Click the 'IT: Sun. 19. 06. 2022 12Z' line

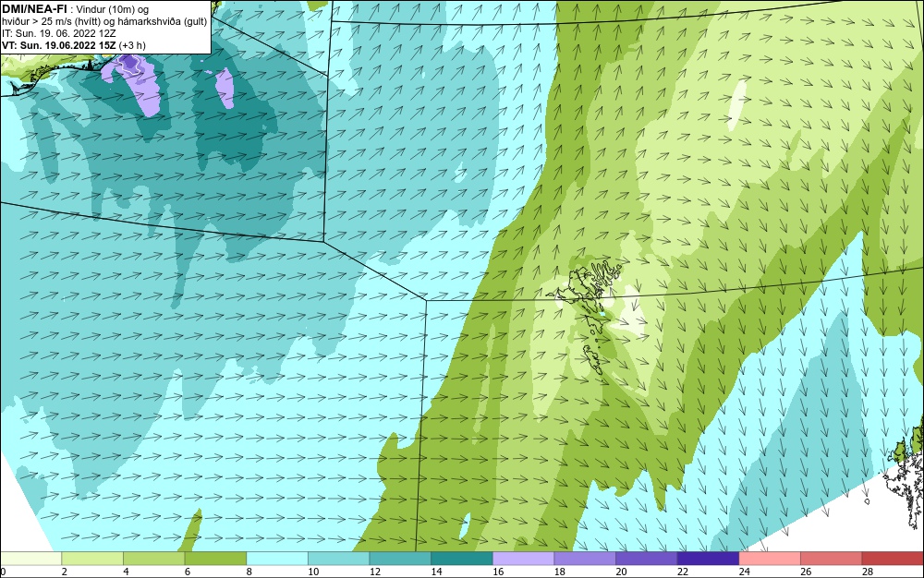point(58,33)
